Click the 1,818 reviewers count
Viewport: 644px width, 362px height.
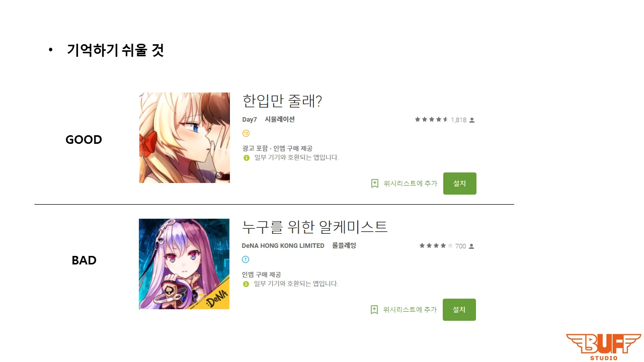[x=459, y=120]
